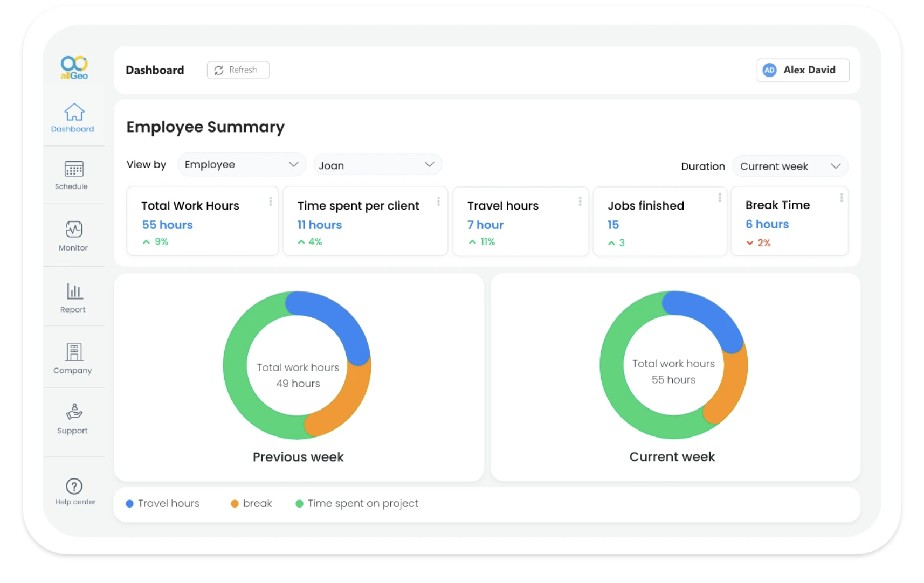The height and width of the screenshot is (583, 924).
Task: Expand the Current week duration dropdown
Action: click(790, 166)
